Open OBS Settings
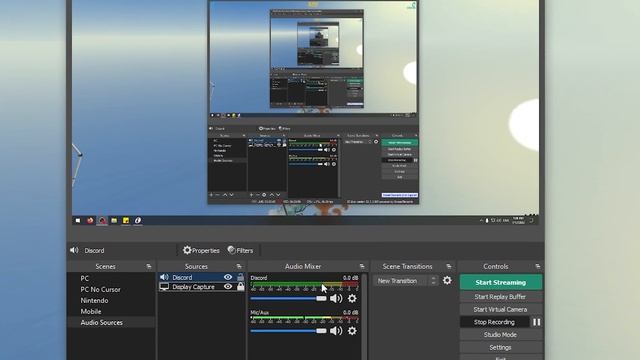 [501, 347]
